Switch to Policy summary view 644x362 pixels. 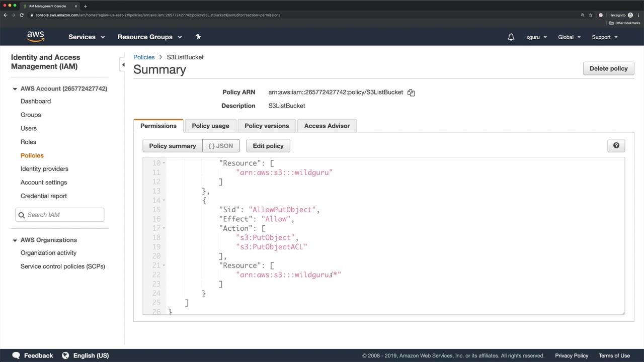(x=173, y=146)
